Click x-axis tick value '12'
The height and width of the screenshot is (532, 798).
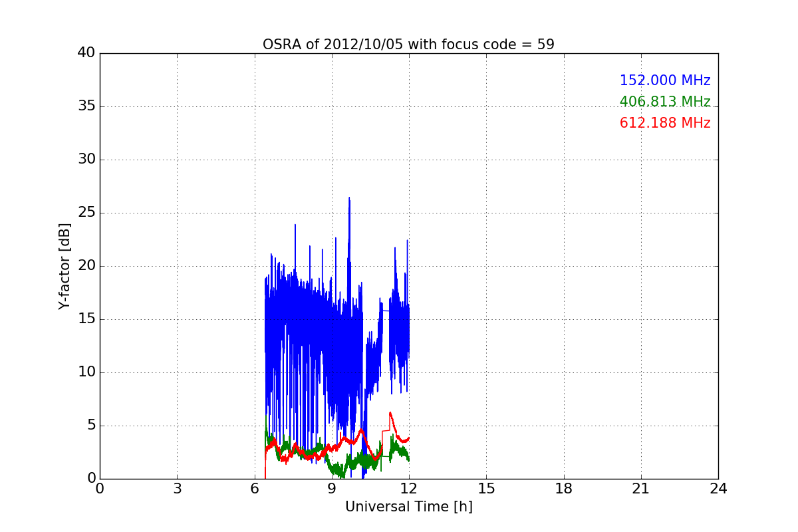coord(409,489)
